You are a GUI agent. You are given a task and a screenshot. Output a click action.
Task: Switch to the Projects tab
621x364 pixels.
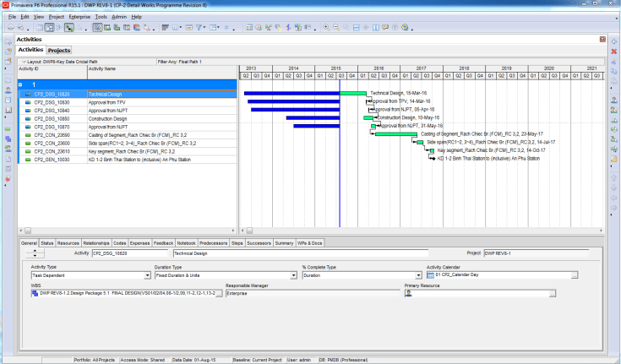pos(58,51)
